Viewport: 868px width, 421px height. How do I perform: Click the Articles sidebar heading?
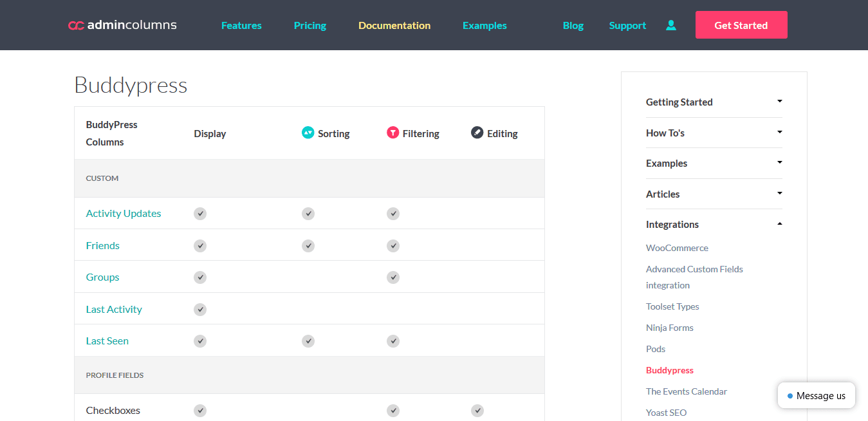click(x=663, y=194)
